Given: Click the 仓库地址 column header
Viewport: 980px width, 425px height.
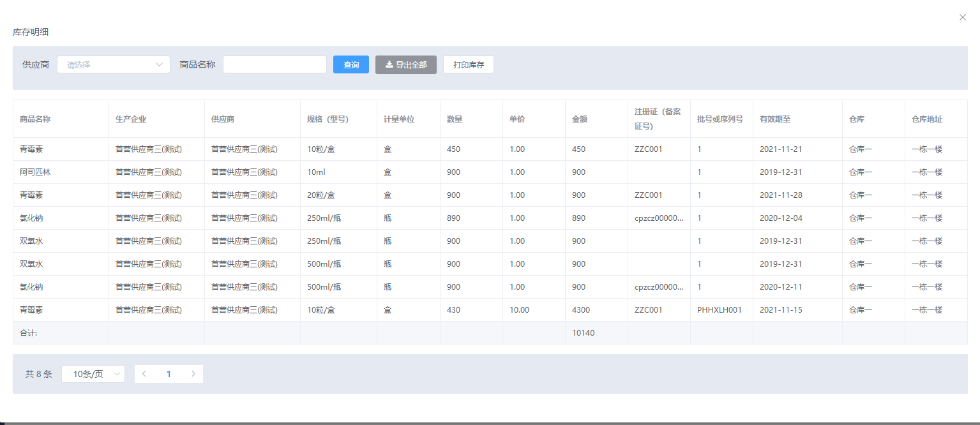Looking at the screenshot, I should point(926,119).
